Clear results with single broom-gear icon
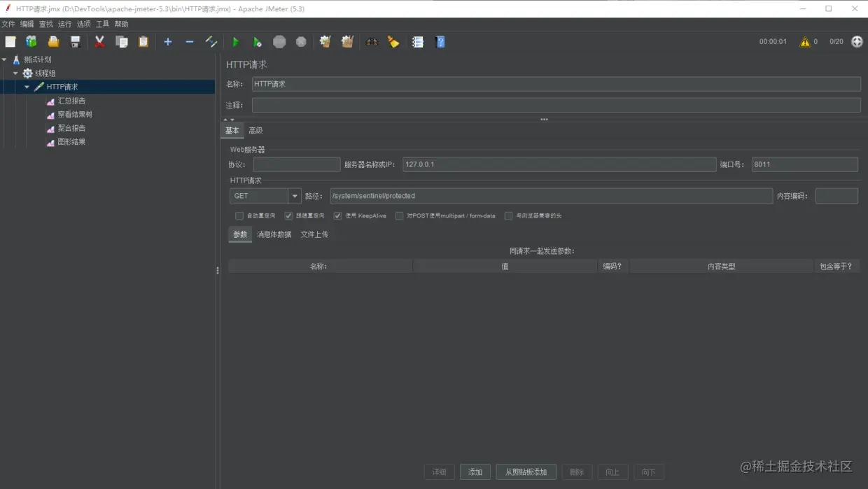This screenshot has height=489, width=868. [x=325, y=42]
